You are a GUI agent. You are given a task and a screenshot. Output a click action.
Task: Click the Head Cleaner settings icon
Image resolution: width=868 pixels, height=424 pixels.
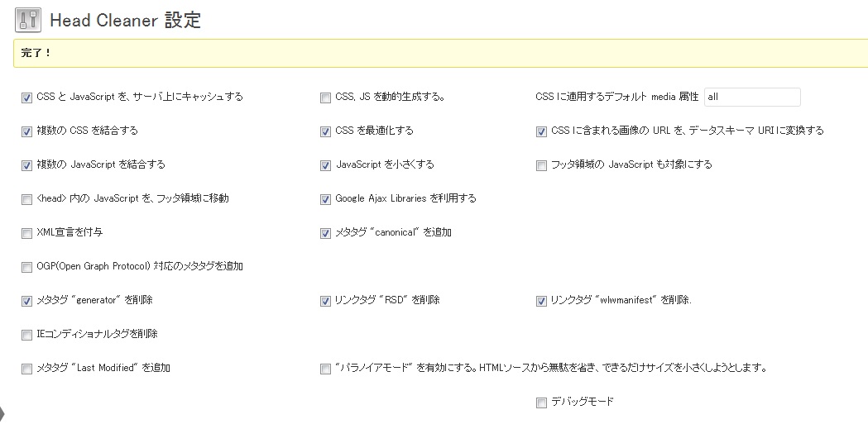tap(28, 20)
